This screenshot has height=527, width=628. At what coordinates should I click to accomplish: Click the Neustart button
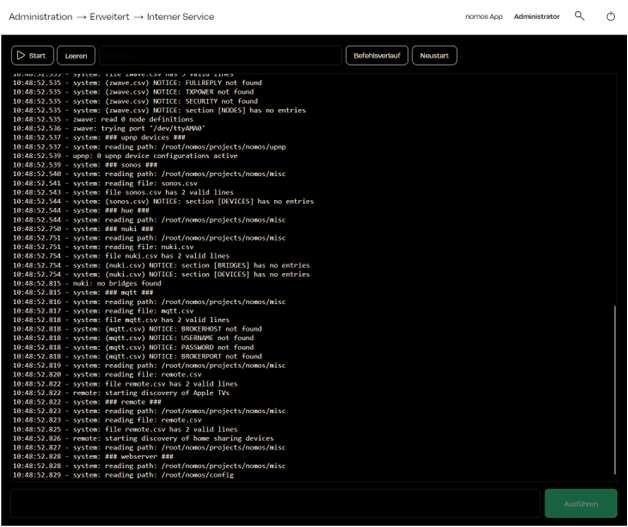coord(434,56)
